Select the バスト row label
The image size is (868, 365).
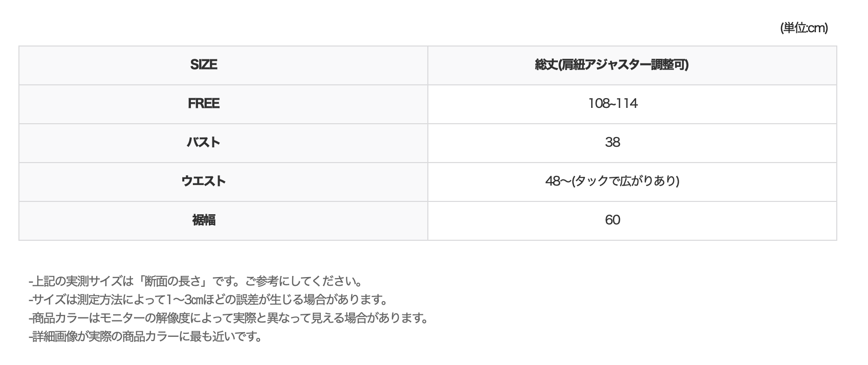click(x=204, y=142)
